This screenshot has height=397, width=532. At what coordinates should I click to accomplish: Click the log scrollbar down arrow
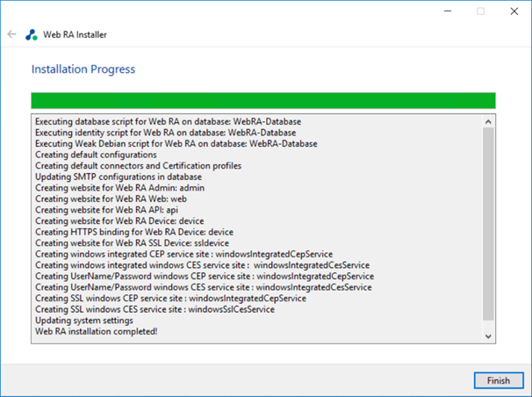(x=488, y=336)
